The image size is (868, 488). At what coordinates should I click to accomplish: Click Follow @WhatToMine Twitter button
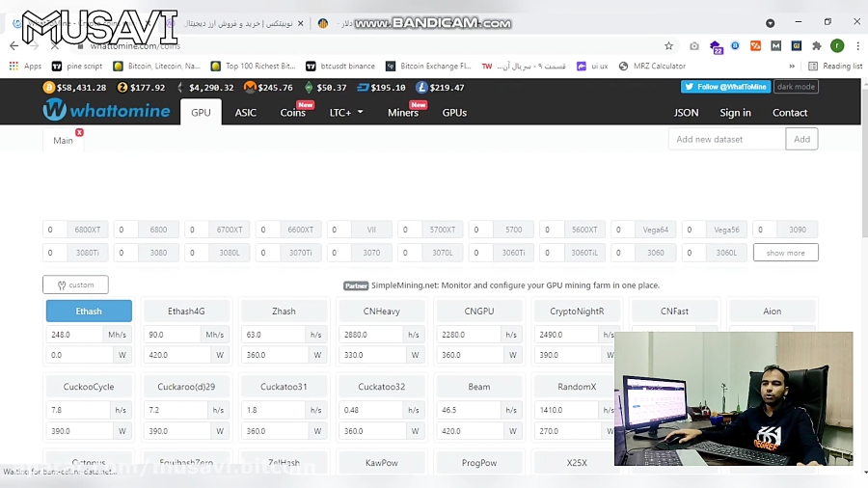[725, 87]
